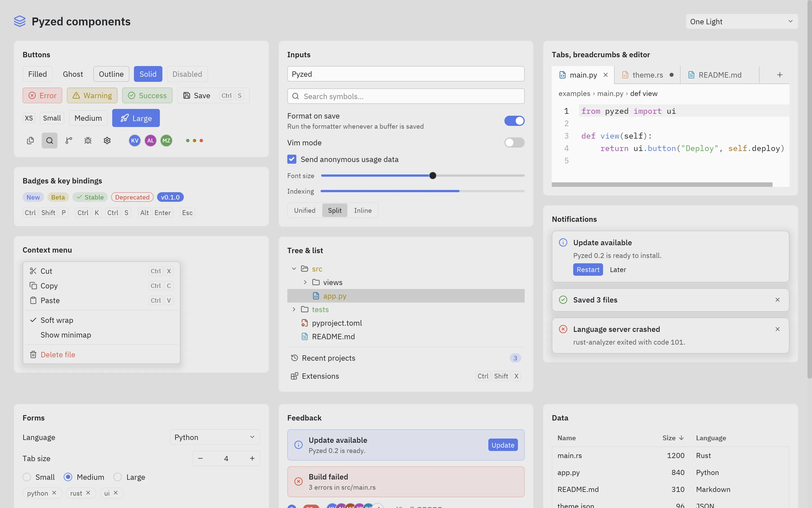The image size is (812, 508).
Task: Expand the tests folder
Action: 294,309
